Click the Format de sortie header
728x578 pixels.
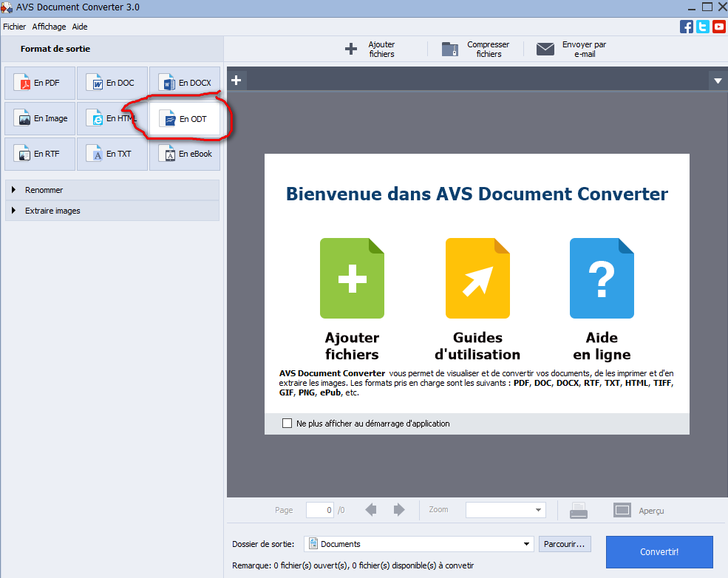(55, 49)
